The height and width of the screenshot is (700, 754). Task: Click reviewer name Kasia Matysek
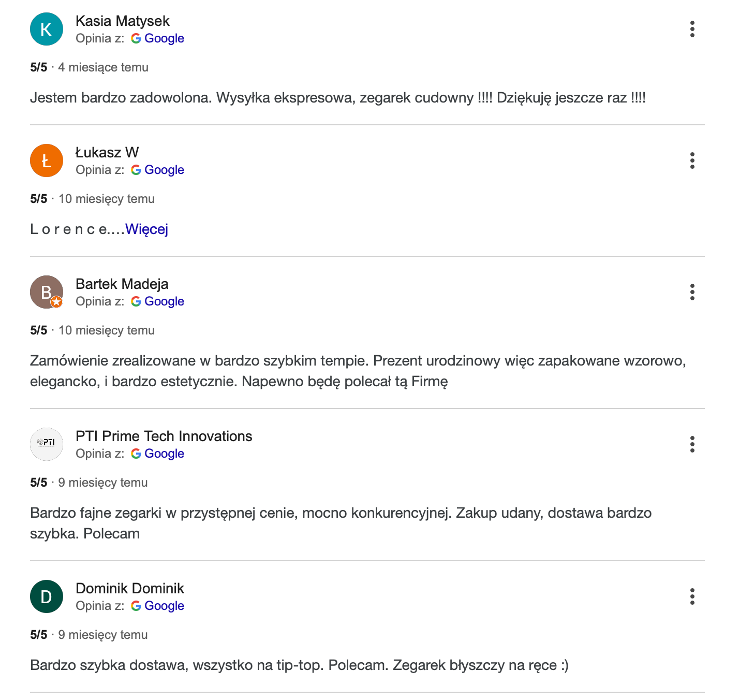click(122, 21)
